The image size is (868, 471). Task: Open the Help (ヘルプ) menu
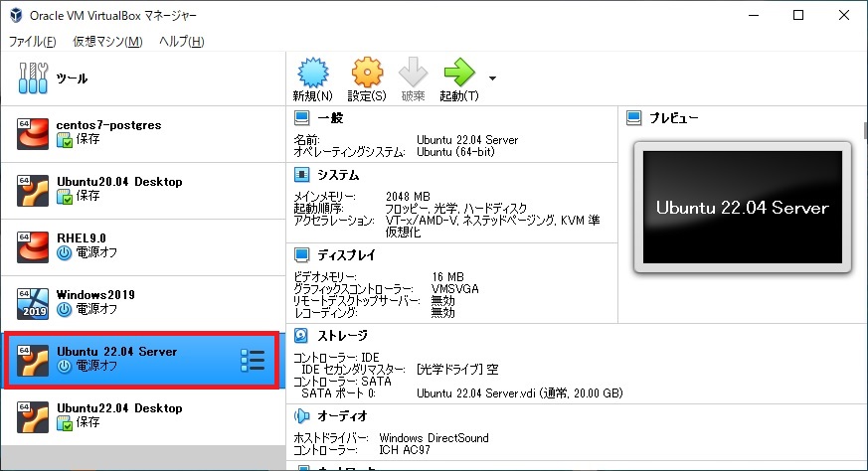pos(182,42)
